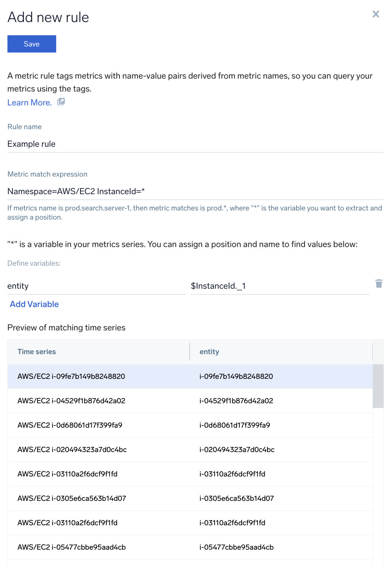Click Add Variable link
The image size is (392, 572).
coord(34,304)
